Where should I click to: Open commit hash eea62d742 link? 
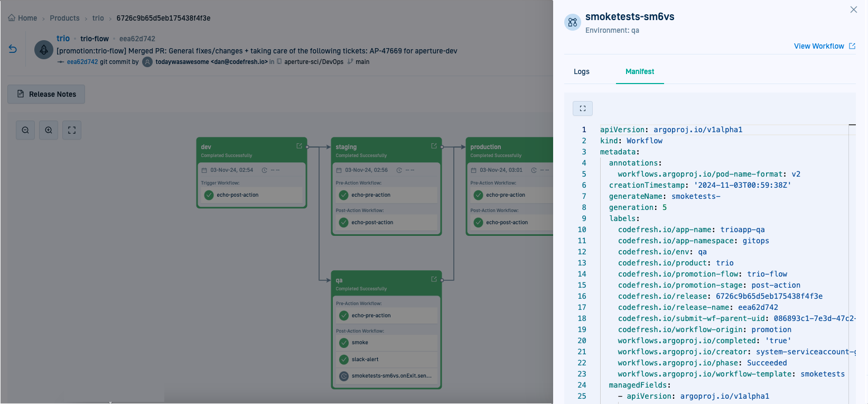82,62
